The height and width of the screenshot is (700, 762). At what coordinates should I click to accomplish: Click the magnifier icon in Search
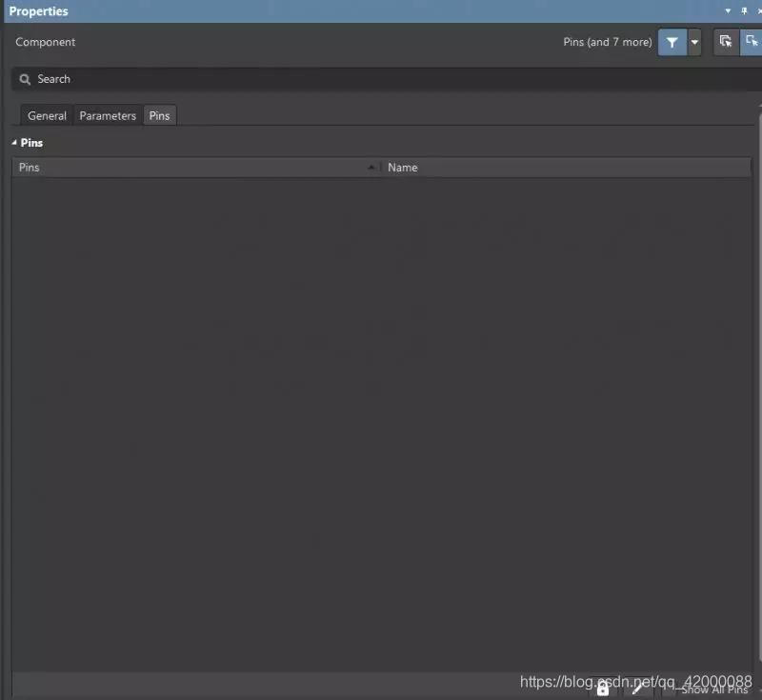[x=26, y=79]
